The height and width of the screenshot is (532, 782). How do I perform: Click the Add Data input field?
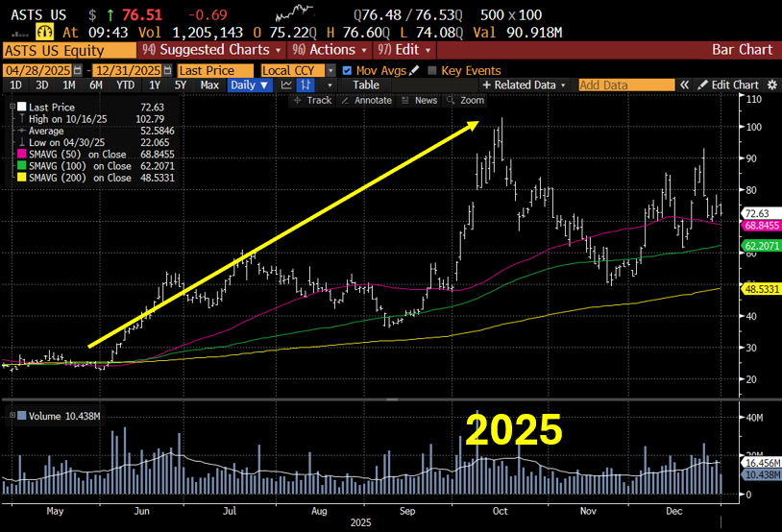[x=626, y=85]
